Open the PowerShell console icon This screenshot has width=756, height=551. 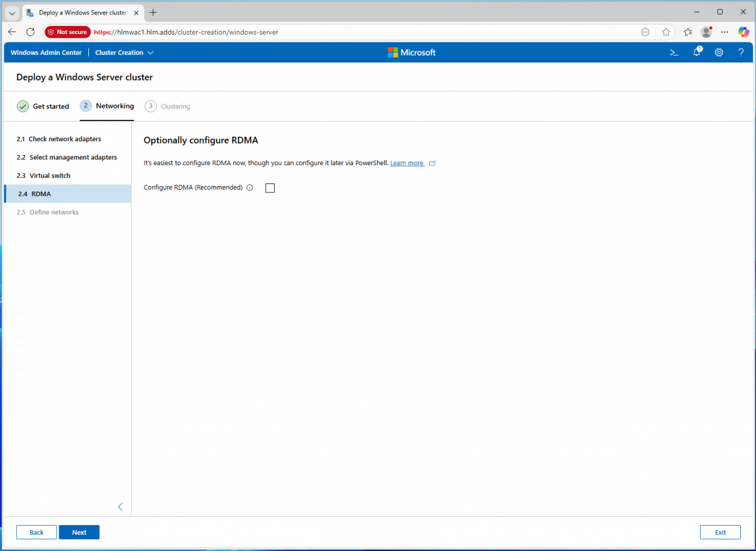click(673, 52)
